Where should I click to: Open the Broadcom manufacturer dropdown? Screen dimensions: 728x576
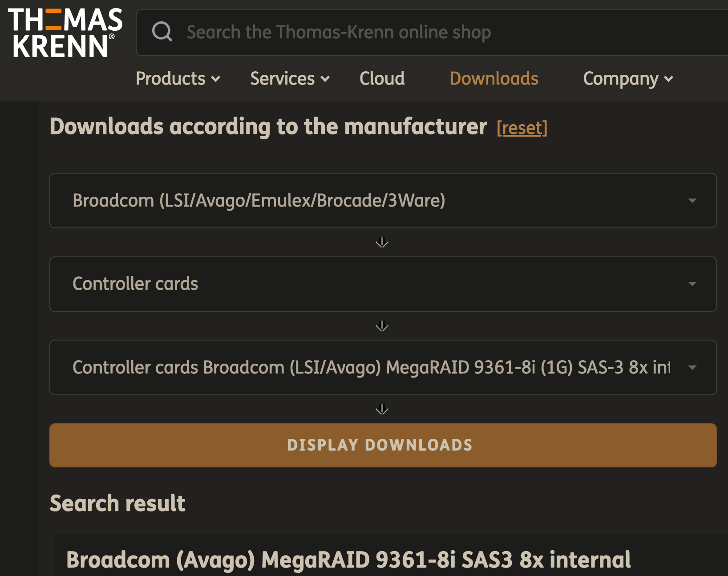383,200
